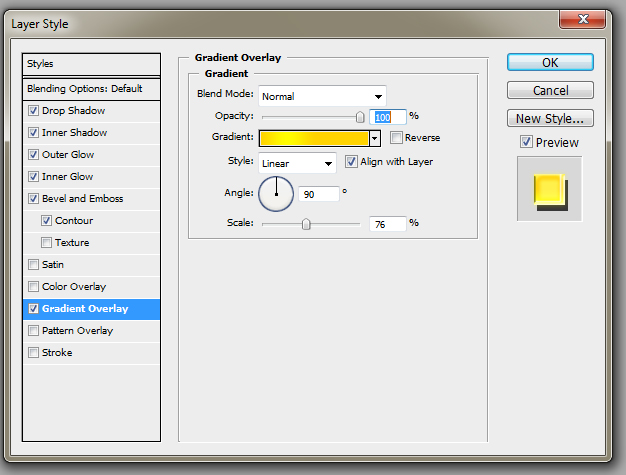The image size is (626, 475).
Task: Click the Opacity value field
Action: [388, 117]
